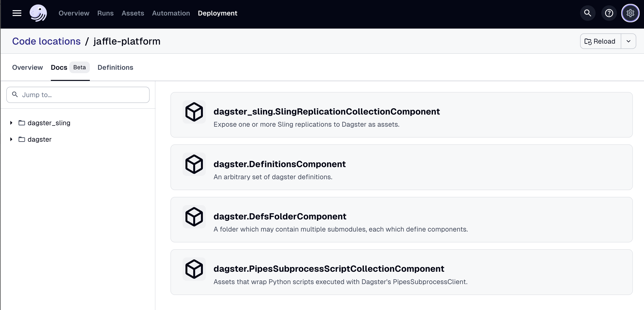Open the Runs page
Screen dimensions: 644x310
coord(105,13)
